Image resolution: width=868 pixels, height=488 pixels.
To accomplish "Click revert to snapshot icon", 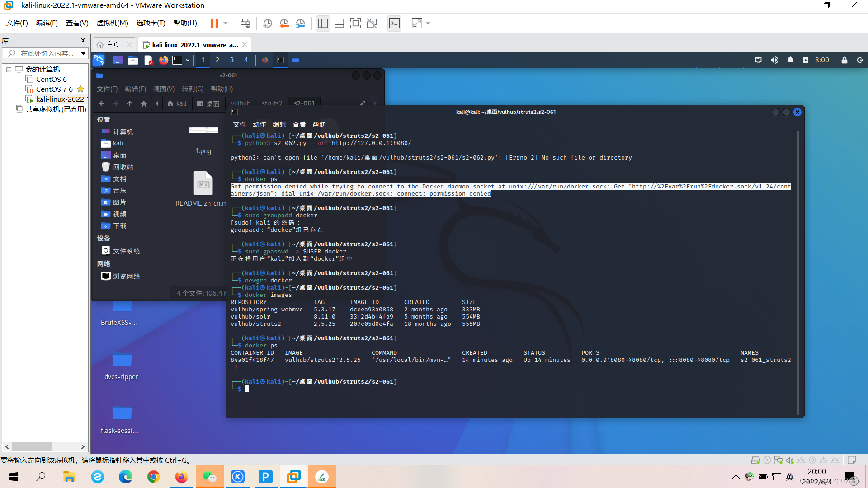I will click(x=284, y=23).
